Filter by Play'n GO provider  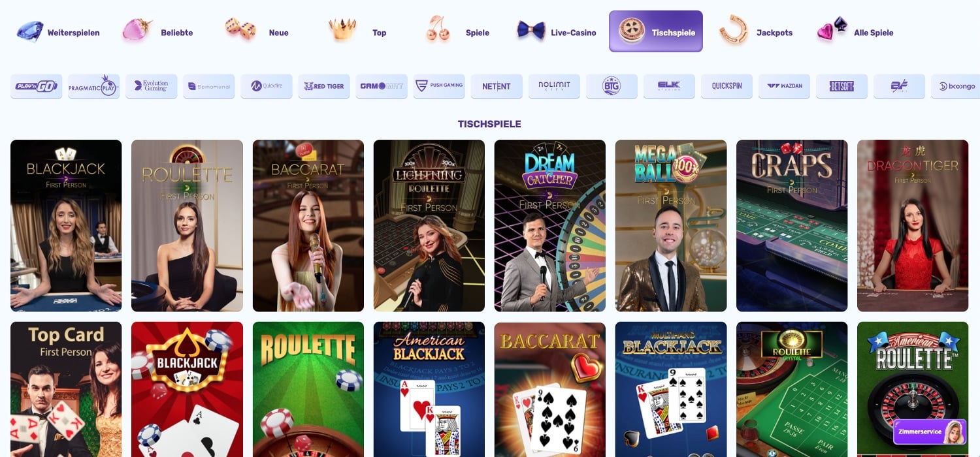pos(37,86)
